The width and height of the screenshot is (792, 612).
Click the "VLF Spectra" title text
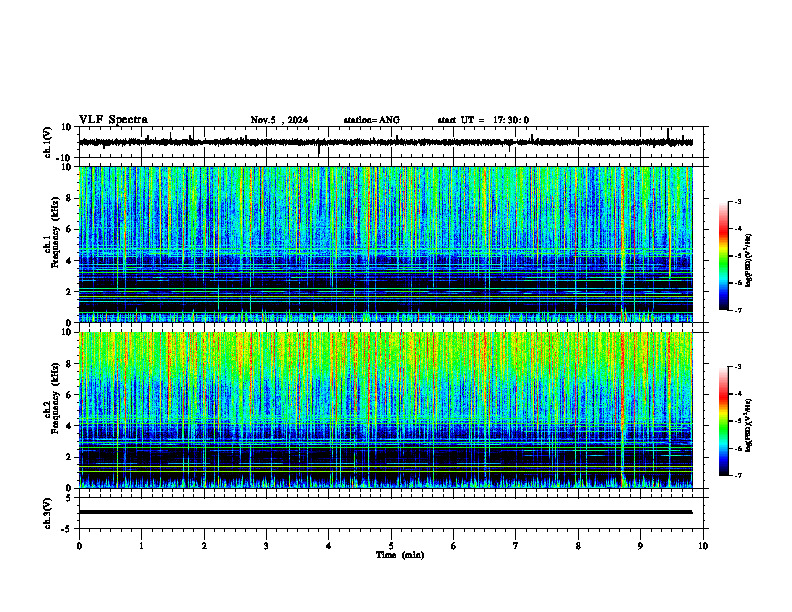click(113, 120)
